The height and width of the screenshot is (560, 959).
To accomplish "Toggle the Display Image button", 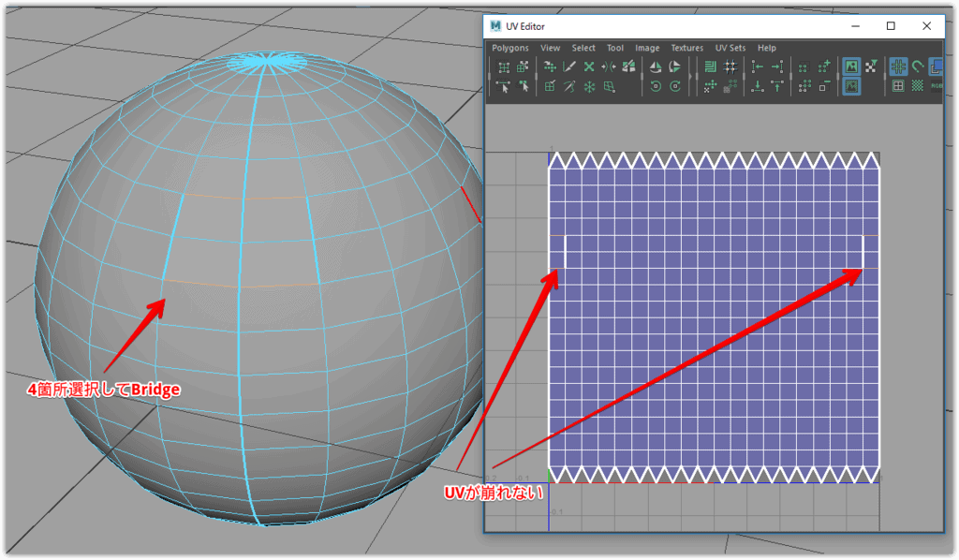I will (851, 66).
